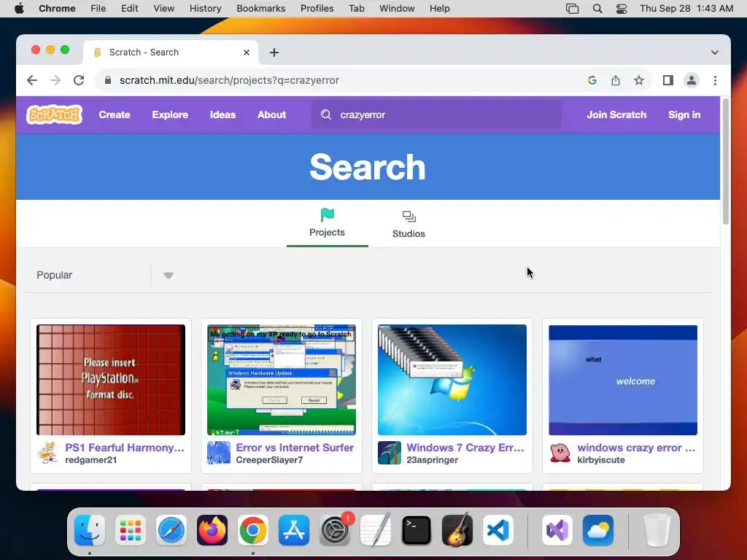Open 23aspringer user profile

[432, 460]
